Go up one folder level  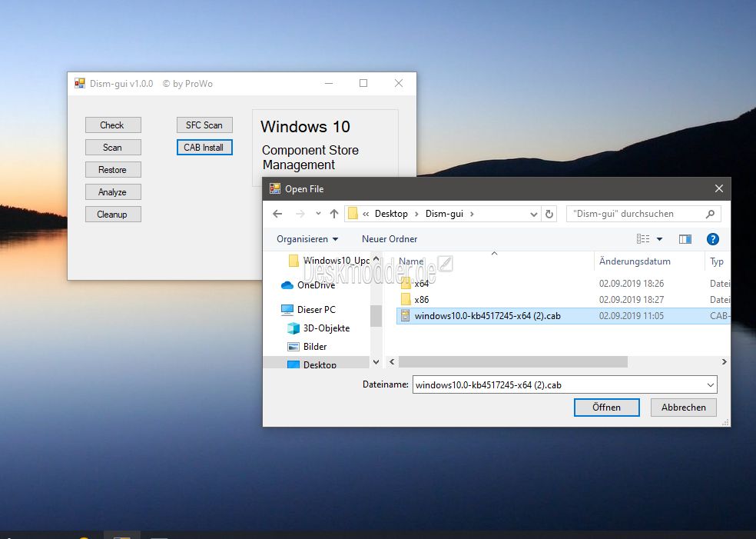click(333, 214)
